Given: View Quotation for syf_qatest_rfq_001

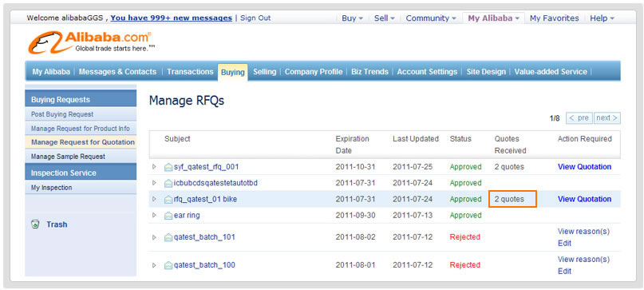Looking at the screenshot, I should (584, 167).
